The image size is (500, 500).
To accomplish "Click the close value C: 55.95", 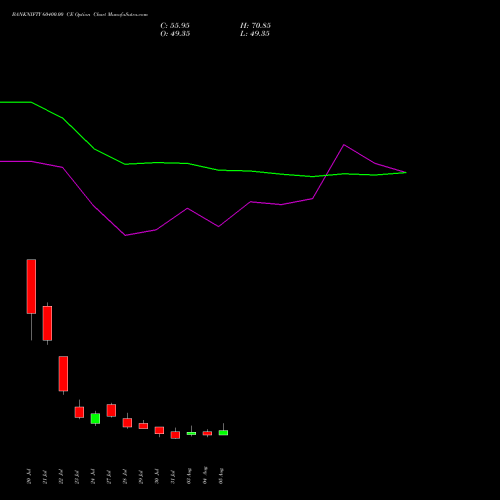I will (x=175, y=26).
